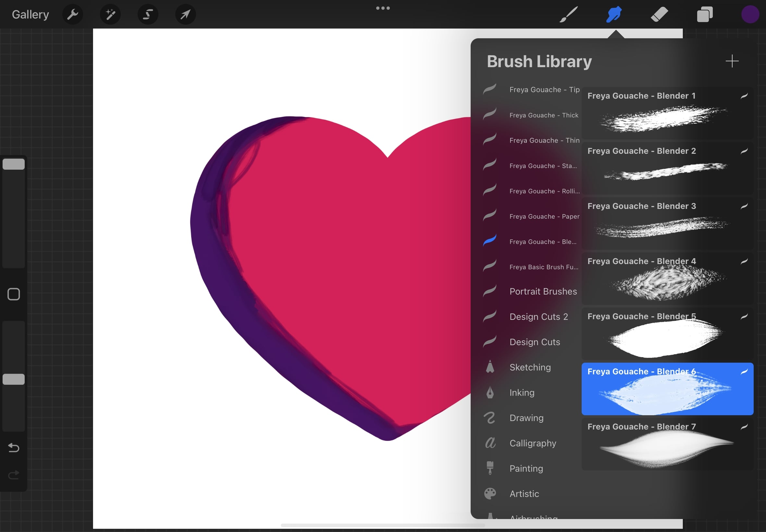Tap the Undo arrow
Screen dimensions: 766x532
pyautogui.click(x=13, y=448)
